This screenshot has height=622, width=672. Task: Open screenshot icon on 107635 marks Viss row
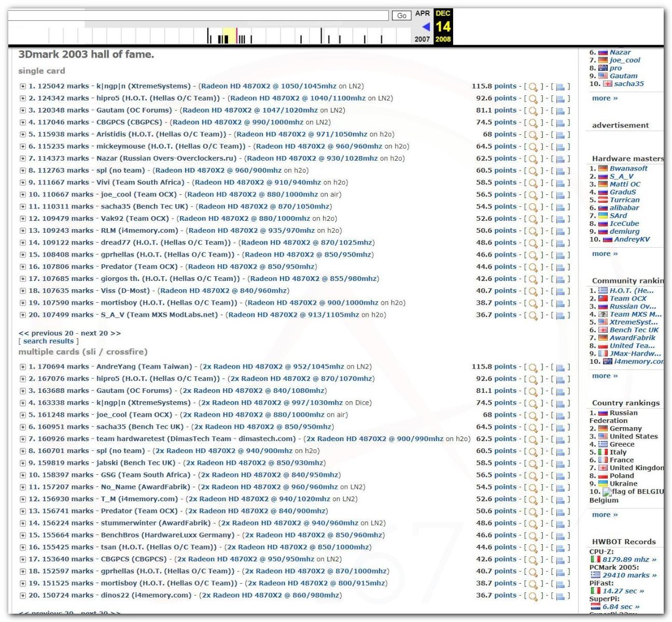click(560, 291)
